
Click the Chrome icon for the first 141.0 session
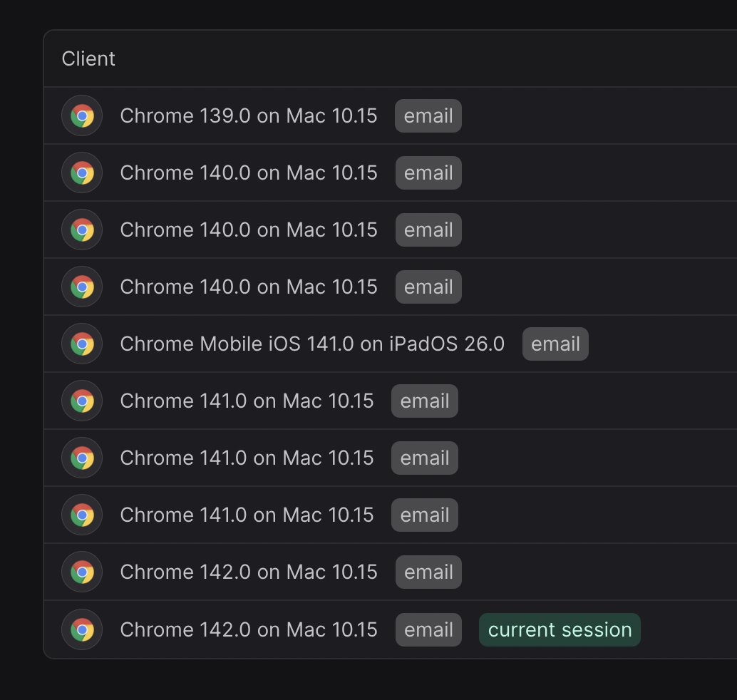pos(81,401)
